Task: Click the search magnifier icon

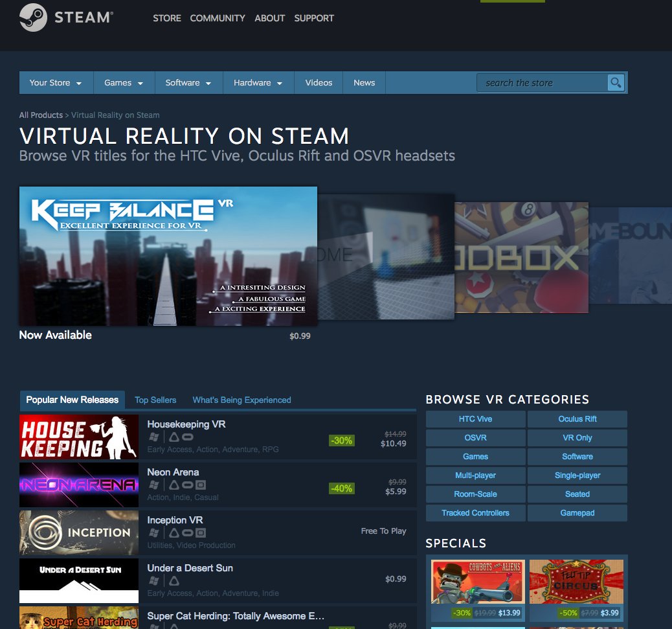Action: (x=615, y=82)
